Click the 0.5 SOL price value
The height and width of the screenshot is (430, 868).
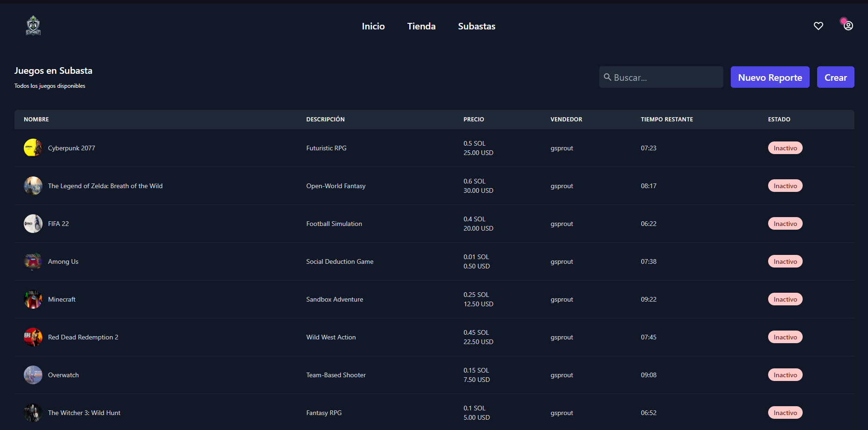click(x=474, y=143)
